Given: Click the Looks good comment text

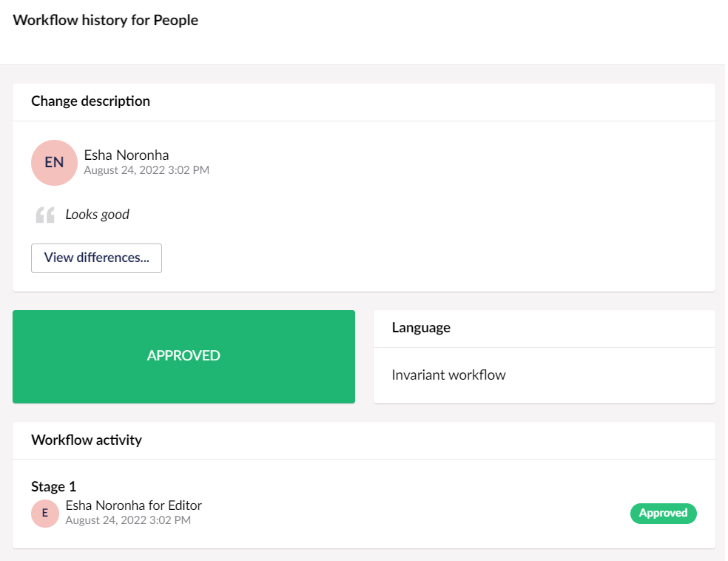Looking at the screenshot, I should pos(97,214).
